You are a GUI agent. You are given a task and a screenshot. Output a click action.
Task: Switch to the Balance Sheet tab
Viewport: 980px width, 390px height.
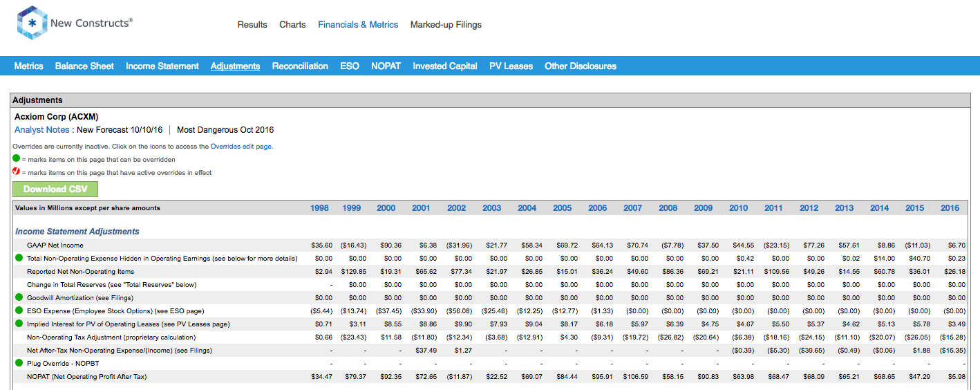point(84,66)
